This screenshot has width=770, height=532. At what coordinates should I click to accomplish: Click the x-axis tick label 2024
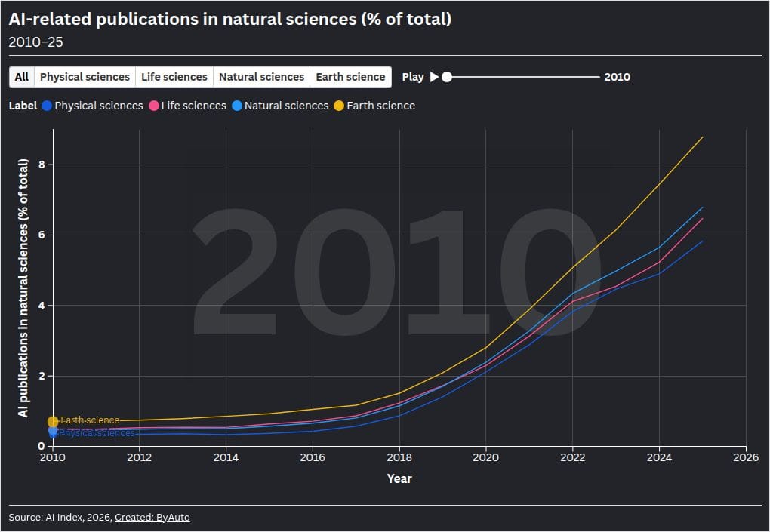[659, 457]
